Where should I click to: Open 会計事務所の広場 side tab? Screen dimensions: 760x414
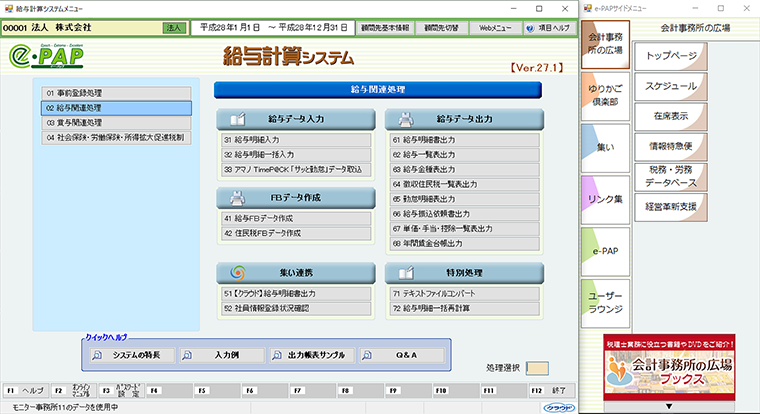pyautogui.click(x=605, y=44)
